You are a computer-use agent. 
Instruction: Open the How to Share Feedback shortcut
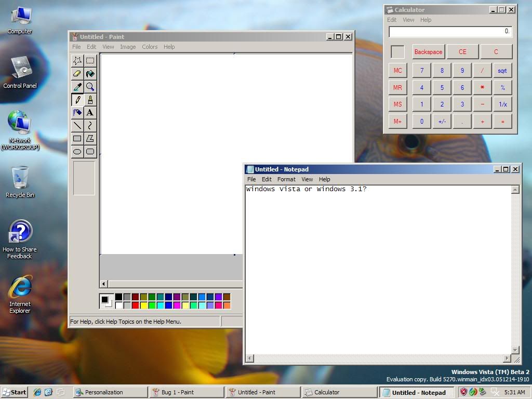point(20,240)
